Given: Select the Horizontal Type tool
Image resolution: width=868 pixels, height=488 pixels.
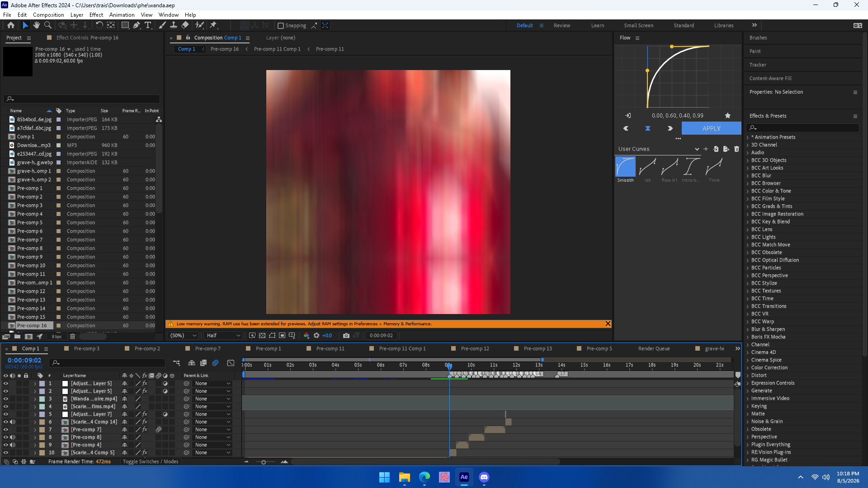Looking at the screenshot, I should [148, 25].
